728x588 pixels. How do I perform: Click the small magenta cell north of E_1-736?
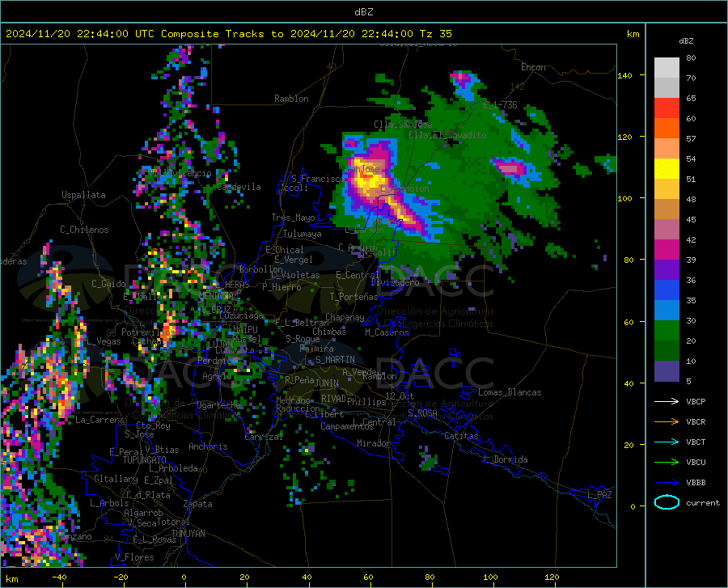pos(462,78)
